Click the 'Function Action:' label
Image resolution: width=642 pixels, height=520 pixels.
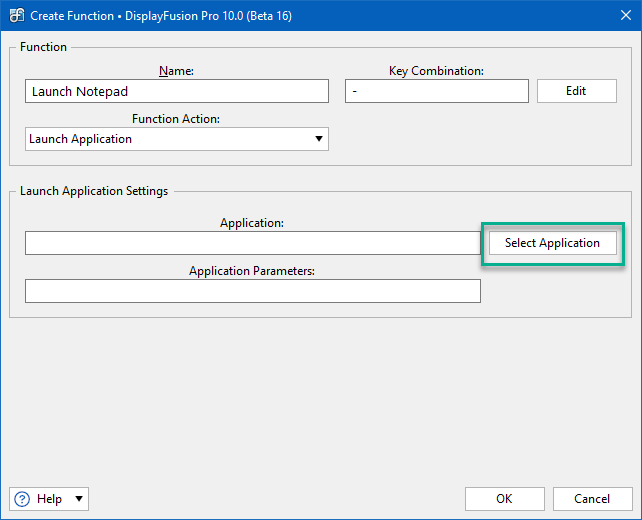[x=176, y=119]
